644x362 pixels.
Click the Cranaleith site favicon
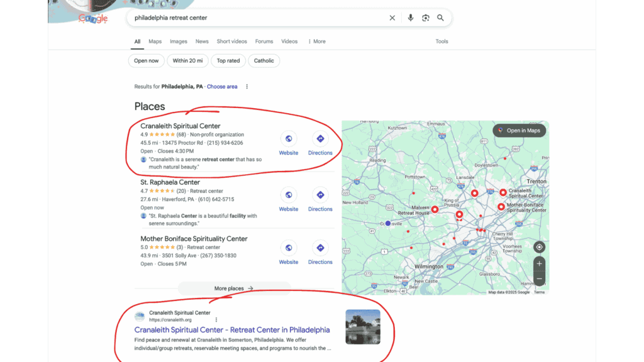coord(140,316)
